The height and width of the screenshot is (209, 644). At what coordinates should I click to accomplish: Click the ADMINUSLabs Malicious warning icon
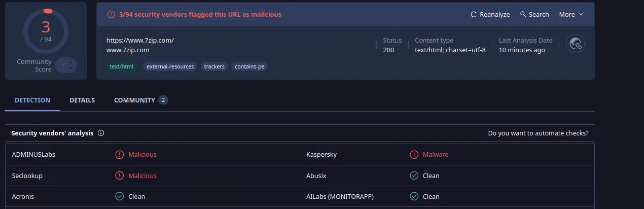point(119,155)
